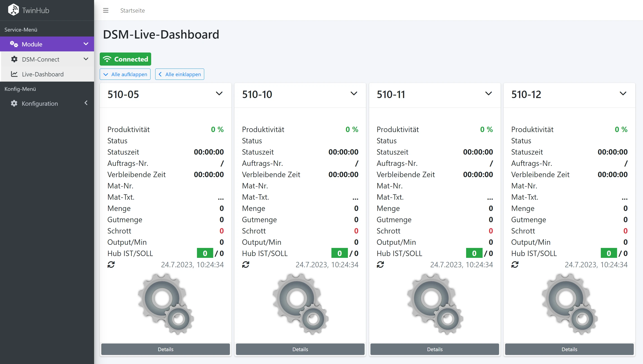Click the 510-11 card title
The image size is (643, 364).
[x=391, y=94]
